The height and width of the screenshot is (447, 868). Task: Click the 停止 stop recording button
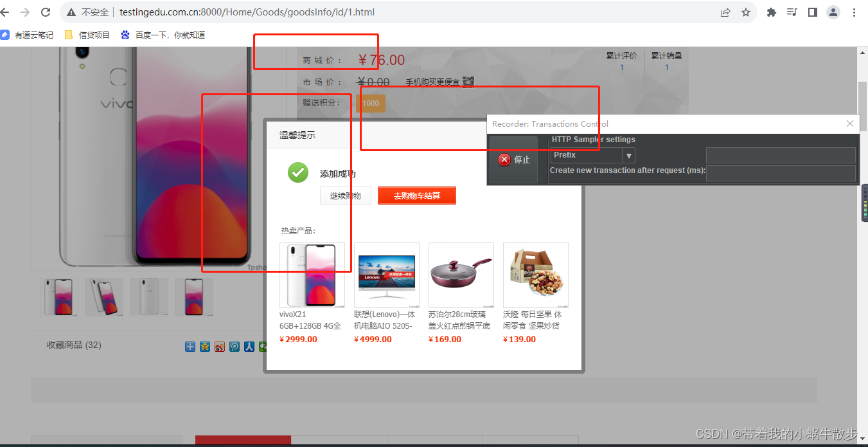[x=514, y=160]
